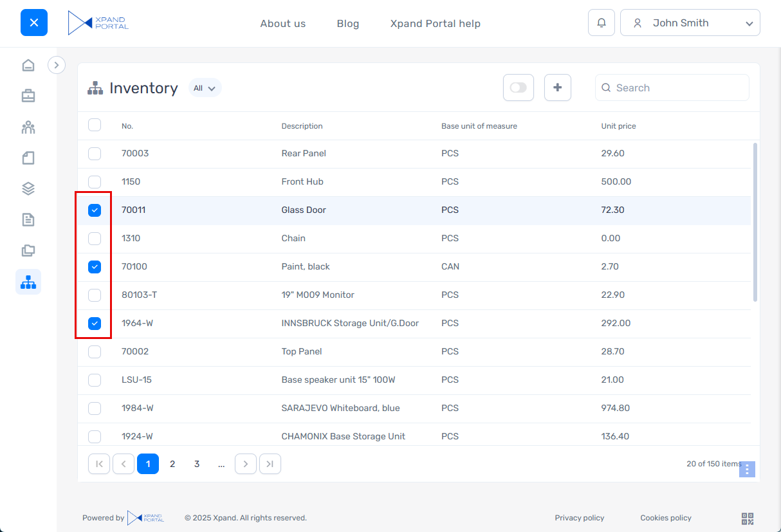Image resolution: width=781 pixels, height=532 pixels.
Task: Toggle the switch next to the plus button
Action: tap(519, 87)
